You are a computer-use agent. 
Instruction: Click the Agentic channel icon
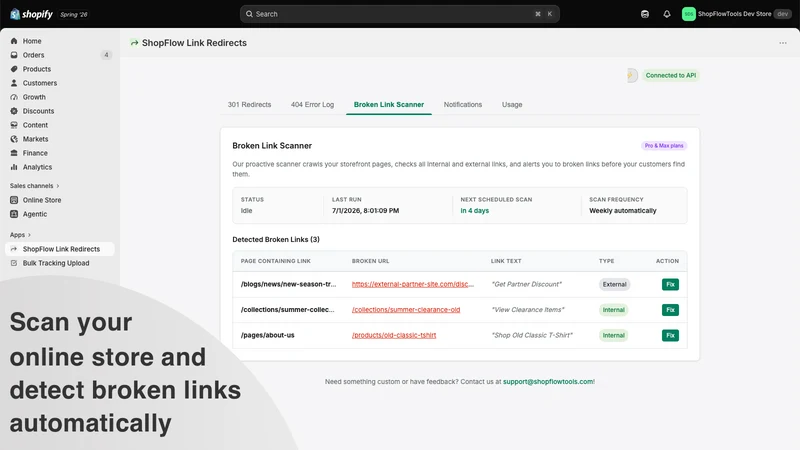point(14,214)
